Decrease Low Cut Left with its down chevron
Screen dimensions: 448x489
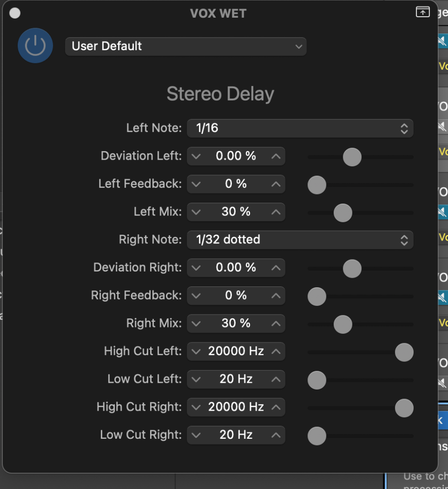coord(196,379)
